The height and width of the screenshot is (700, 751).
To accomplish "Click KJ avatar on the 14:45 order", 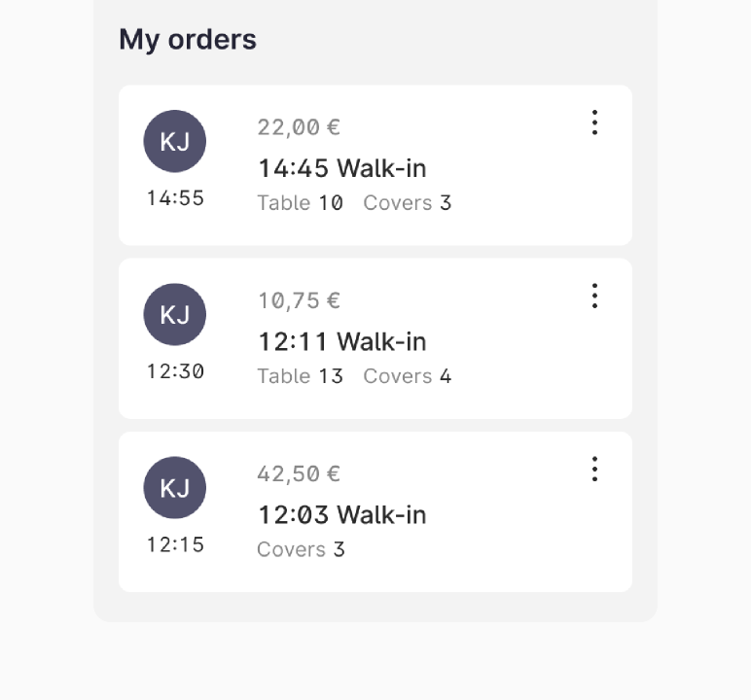I will click(x=175, y=141).
